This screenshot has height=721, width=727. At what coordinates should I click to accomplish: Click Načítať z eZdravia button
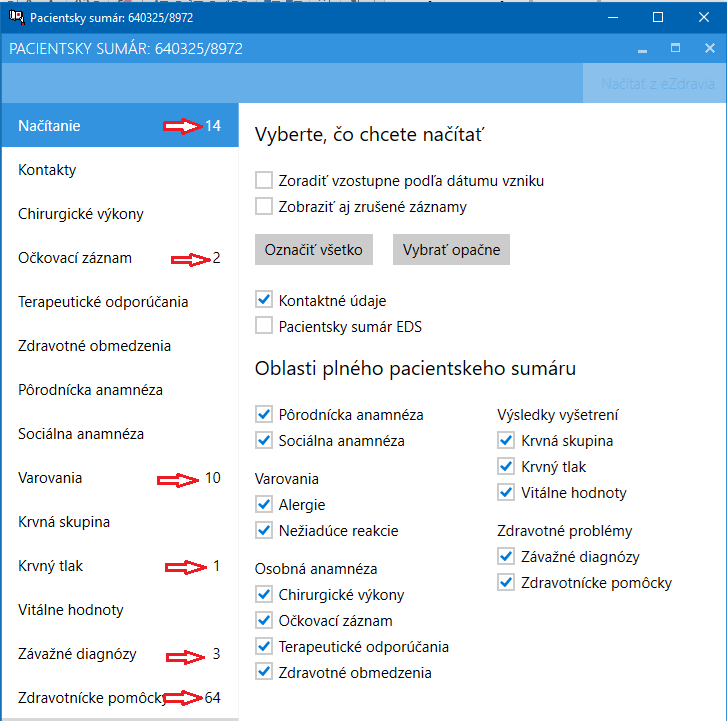click(x=655, y=83)
